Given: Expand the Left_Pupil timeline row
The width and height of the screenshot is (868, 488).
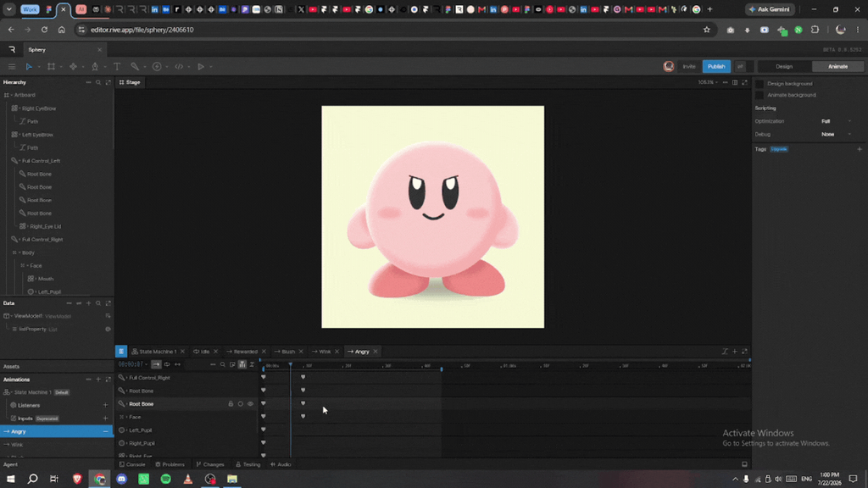Looking at the screenshot, I should [x=127, y=430].
